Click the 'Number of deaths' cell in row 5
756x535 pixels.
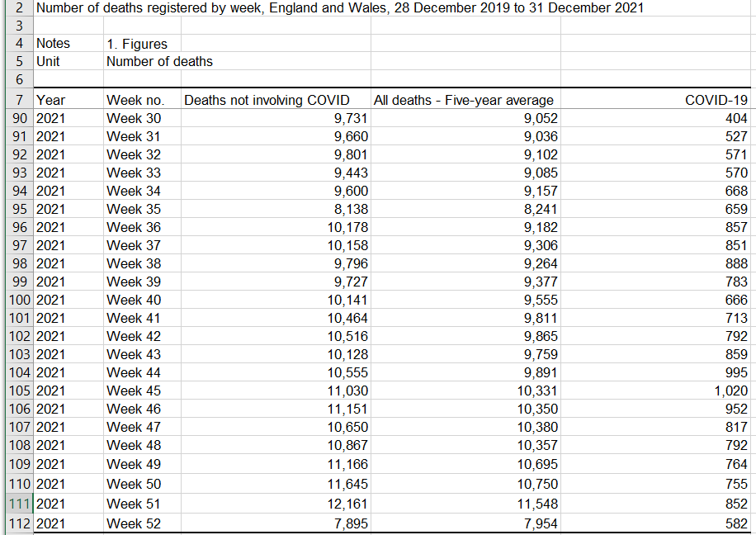click(159, 61)
